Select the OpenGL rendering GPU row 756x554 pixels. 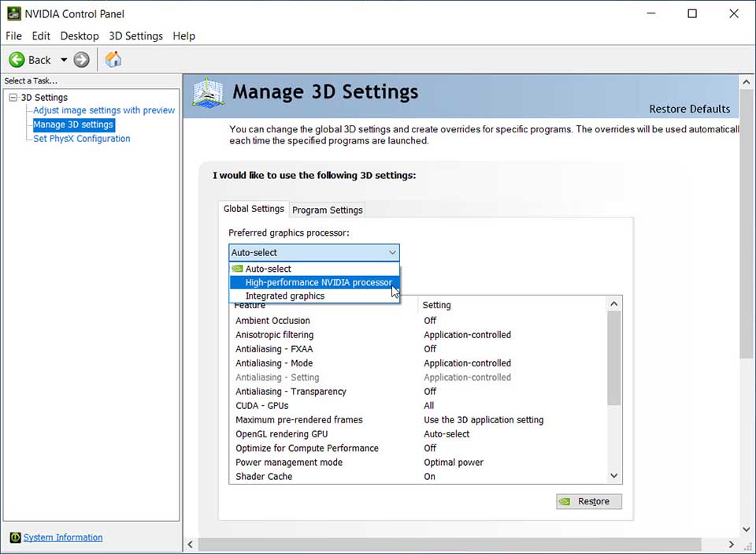coord(417,434)
